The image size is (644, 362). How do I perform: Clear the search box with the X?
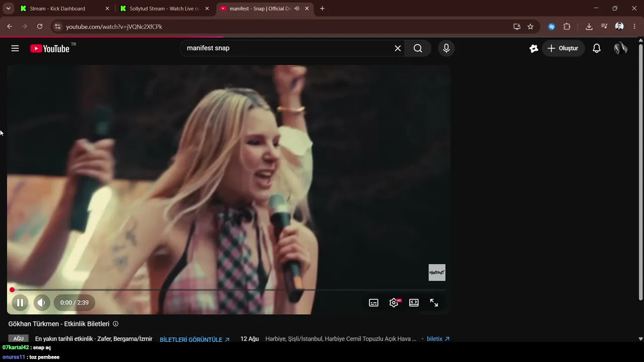click(x=397, y=48)
